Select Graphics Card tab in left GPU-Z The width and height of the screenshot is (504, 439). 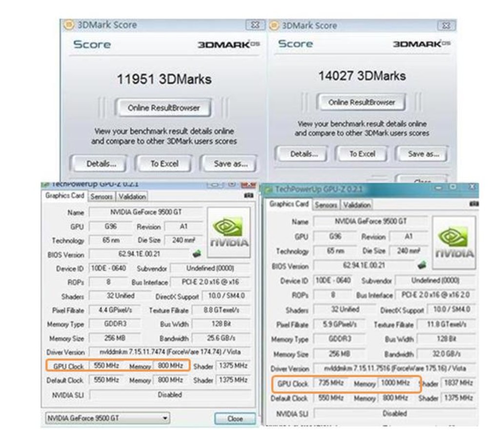64,196
